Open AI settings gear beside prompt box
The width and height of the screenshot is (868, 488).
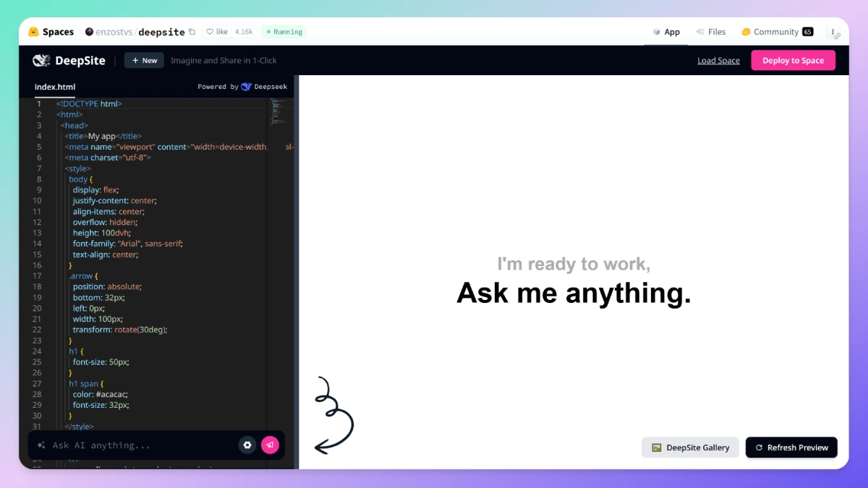(x=247, y=445)
